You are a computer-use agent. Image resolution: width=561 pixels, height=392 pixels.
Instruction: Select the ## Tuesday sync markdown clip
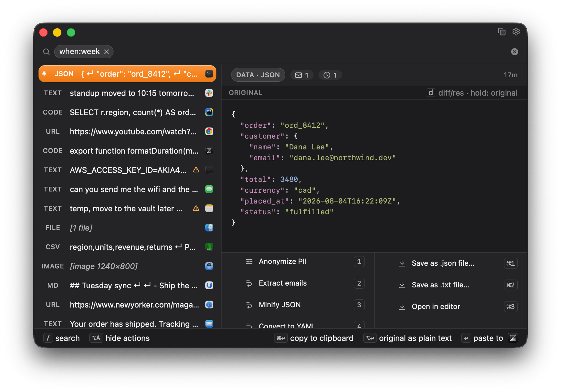pyautogui.click(x=127, y=285)
